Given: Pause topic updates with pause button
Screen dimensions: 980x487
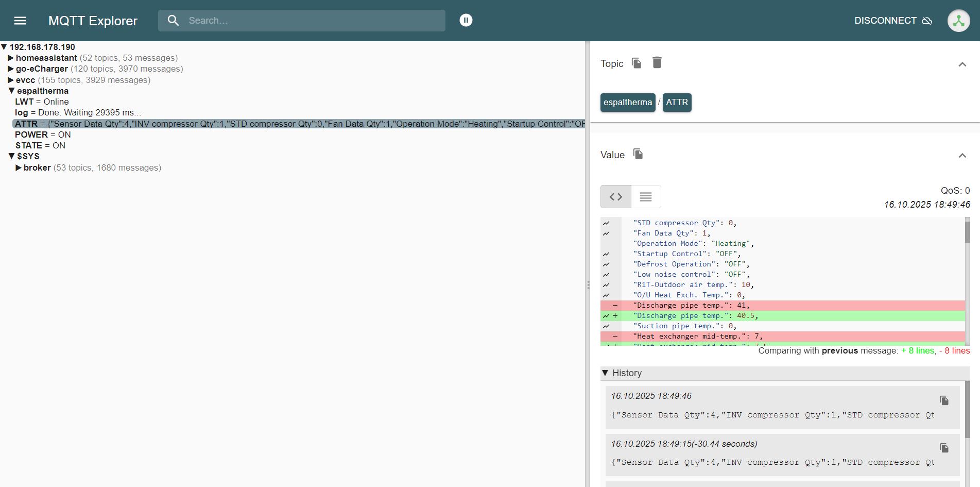Looking at the screenshot, I should 466,20.
